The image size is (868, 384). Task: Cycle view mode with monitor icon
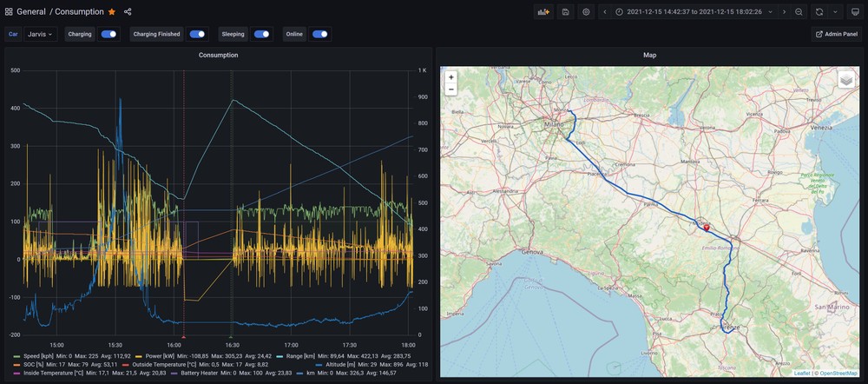(855, 12)
